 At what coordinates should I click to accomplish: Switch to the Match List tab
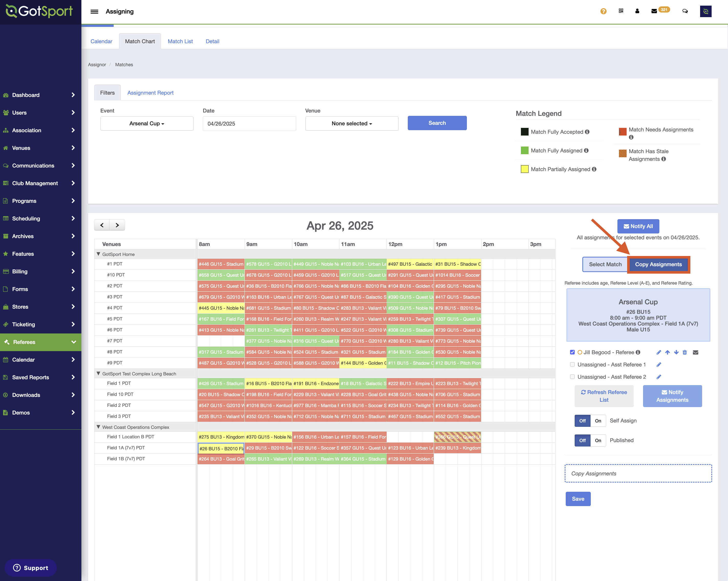[180, 41]
